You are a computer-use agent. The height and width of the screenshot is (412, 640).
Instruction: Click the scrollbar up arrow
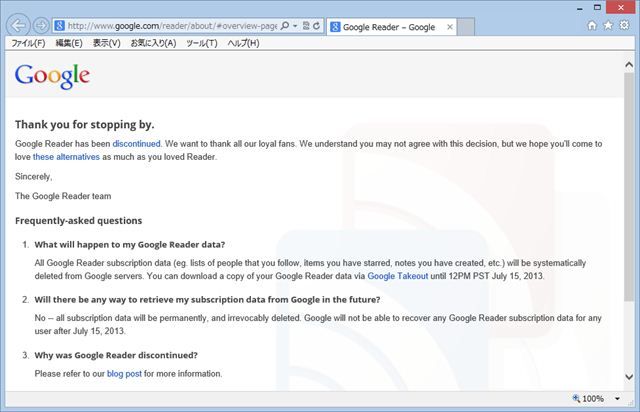click(629, 65)
